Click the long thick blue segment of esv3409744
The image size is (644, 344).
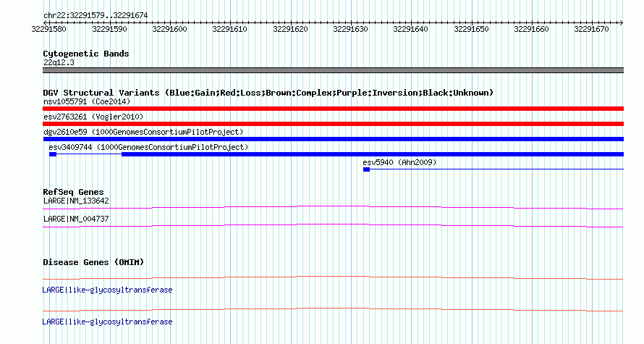tap(373, 154)
